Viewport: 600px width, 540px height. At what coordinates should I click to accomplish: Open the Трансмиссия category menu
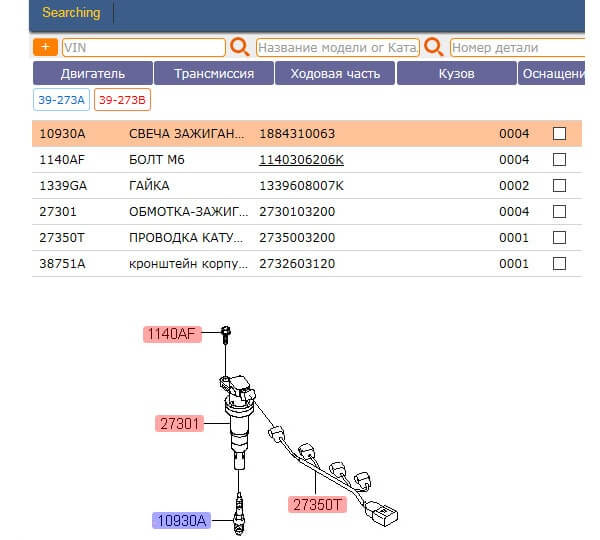214,73
